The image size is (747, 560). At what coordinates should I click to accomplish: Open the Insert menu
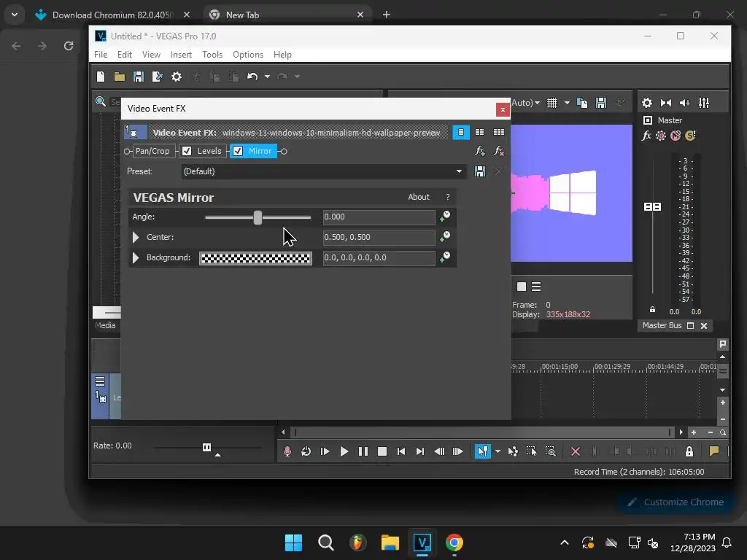(181, 54)
